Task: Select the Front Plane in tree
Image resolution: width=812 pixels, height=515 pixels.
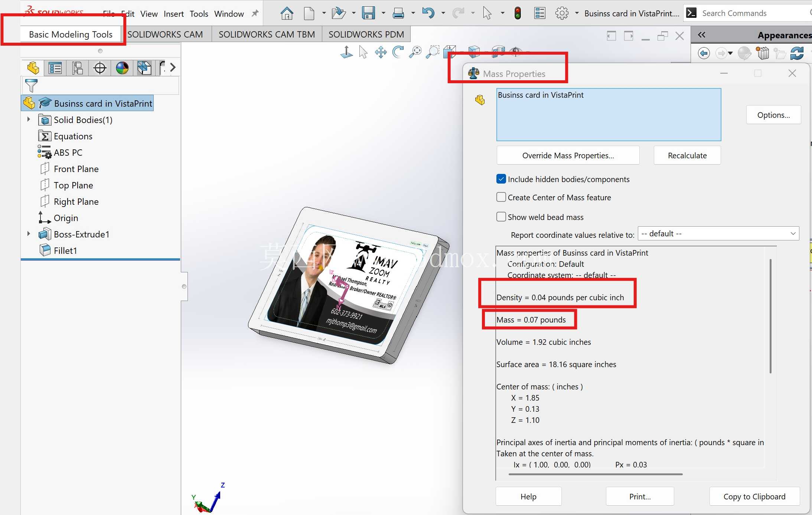Action: coord(76,169)
